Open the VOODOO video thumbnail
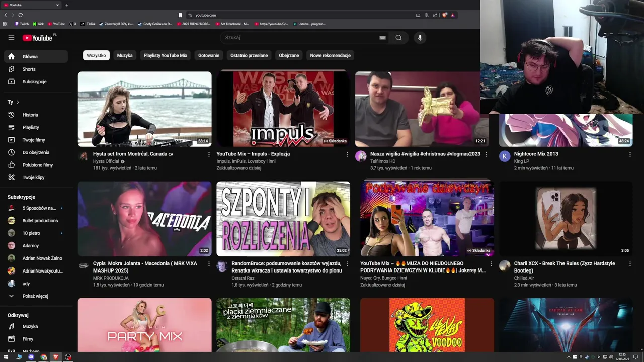The image size is (644, 362). tap(427, 325)
